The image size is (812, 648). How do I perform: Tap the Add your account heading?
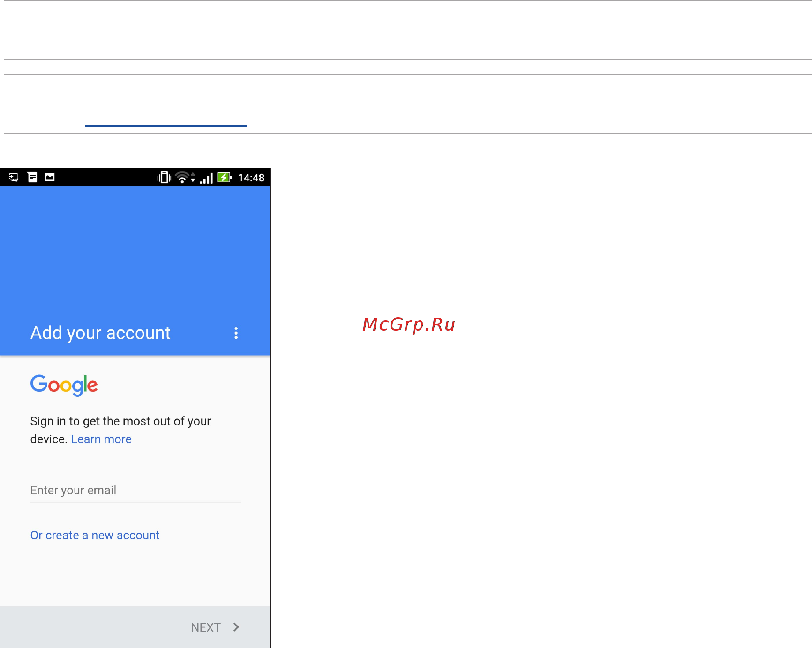100,333
